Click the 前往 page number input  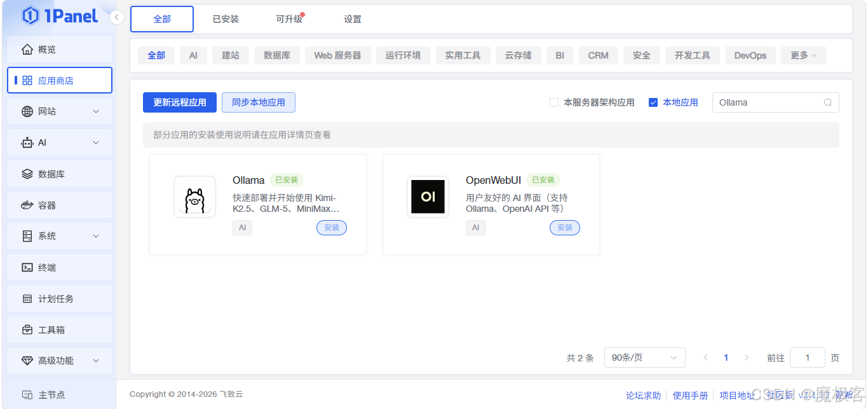tap(808, 357)
